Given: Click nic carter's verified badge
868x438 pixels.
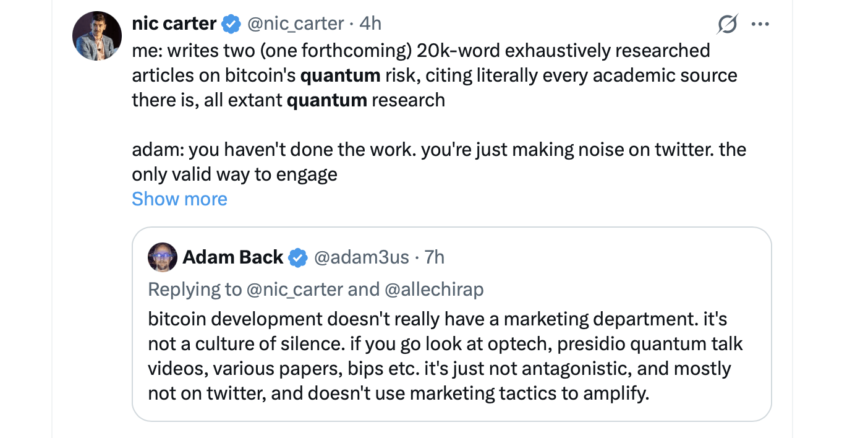Looking at the screenshot, I should pos(230,23).
